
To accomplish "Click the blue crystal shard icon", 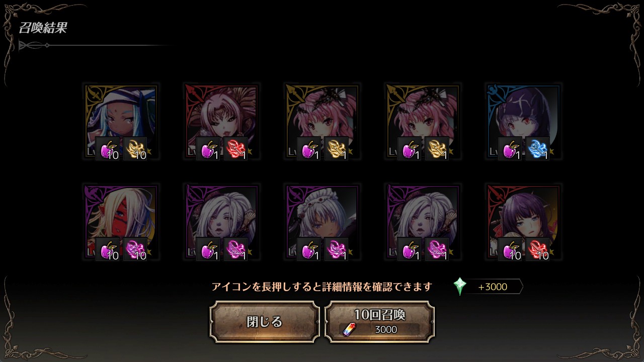I will 537,149.
